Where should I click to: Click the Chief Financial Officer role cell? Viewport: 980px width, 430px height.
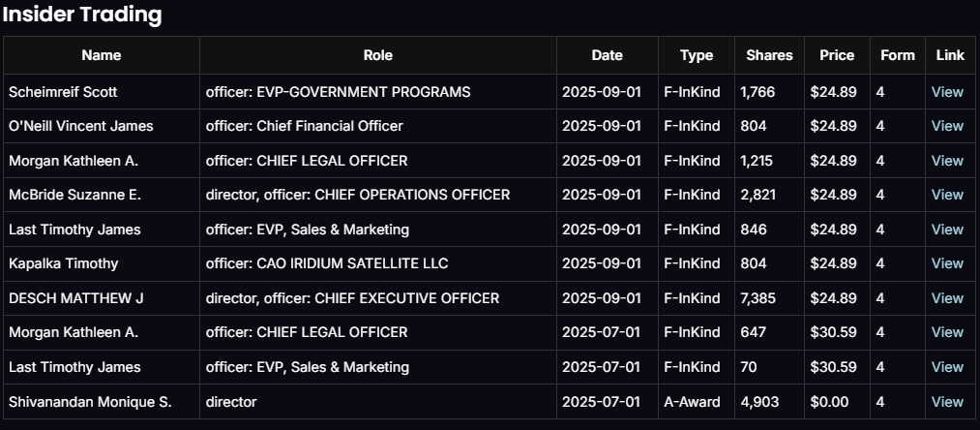(305, 126)
